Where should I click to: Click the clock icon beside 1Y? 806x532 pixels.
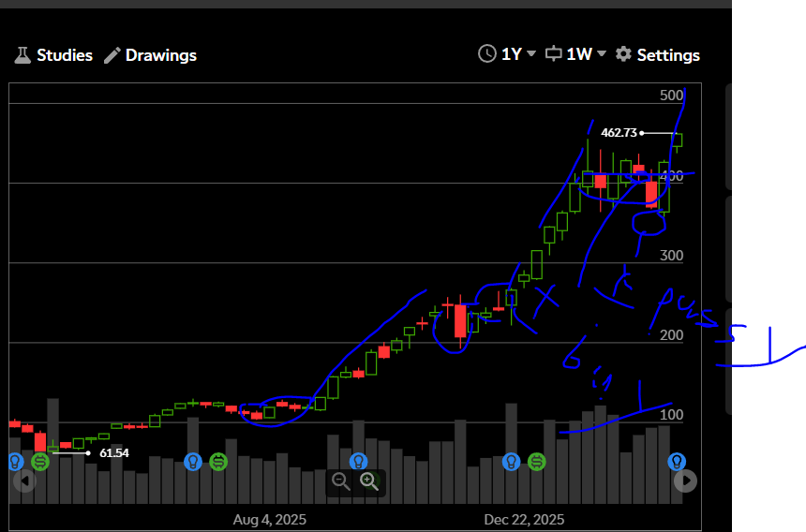click(486, 53)
